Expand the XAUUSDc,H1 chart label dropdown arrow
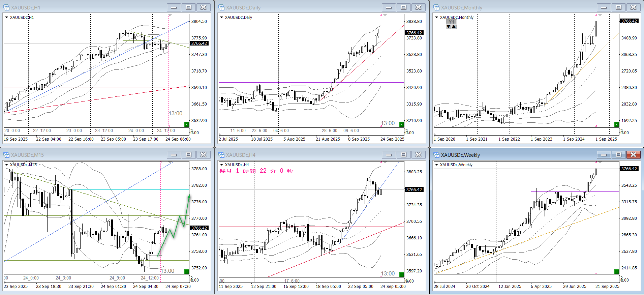644x295 pixels. pyautogui.click(x=6, y=17)
